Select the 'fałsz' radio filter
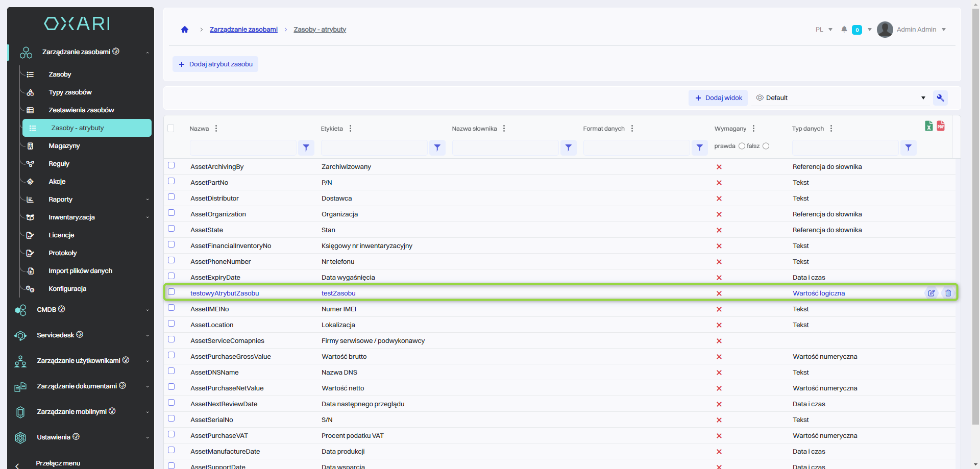This screenshot has height=469, width=980. tap(766, 146)
